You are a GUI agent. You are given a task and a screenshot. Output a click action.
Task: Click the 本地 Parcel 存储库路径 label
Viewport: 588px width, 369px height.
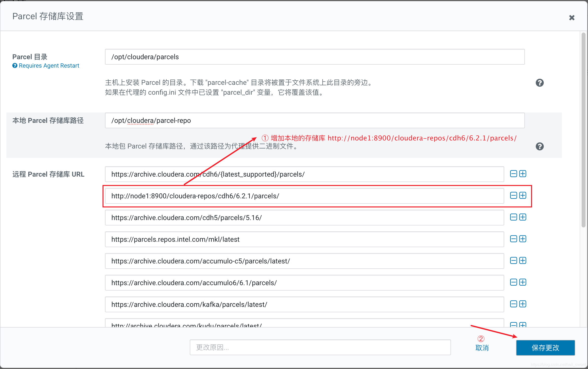click(x=48, y=120)
